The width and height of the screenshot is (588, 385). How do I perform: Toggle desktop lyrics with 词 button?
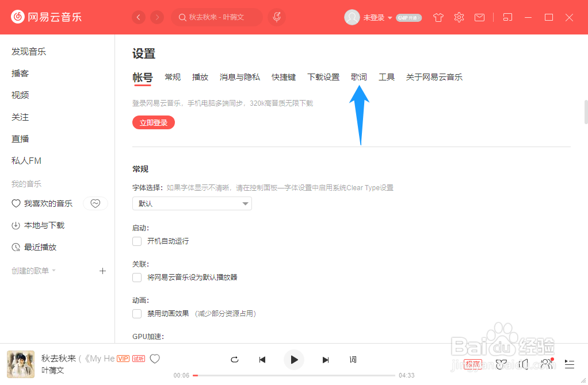pos(353,360)
